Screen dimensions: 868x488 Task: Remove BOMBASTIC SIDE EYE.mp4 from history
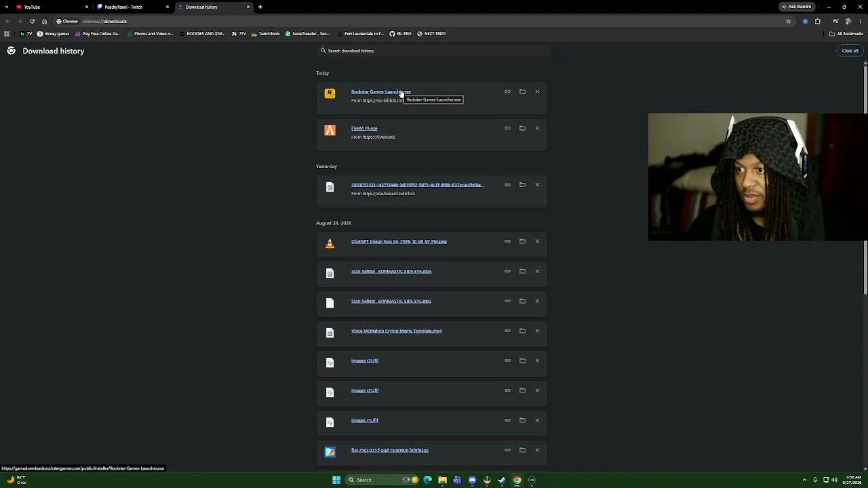coord(537,271)
